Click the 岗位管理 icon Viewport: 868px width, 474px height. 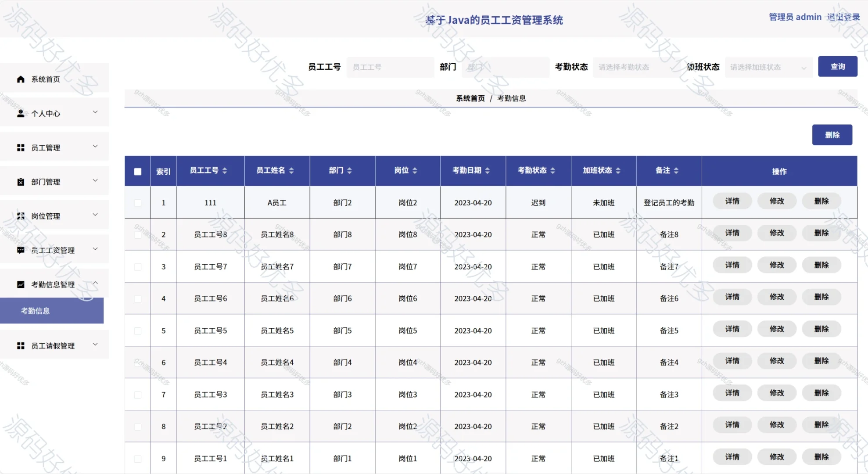pos(20,215)
